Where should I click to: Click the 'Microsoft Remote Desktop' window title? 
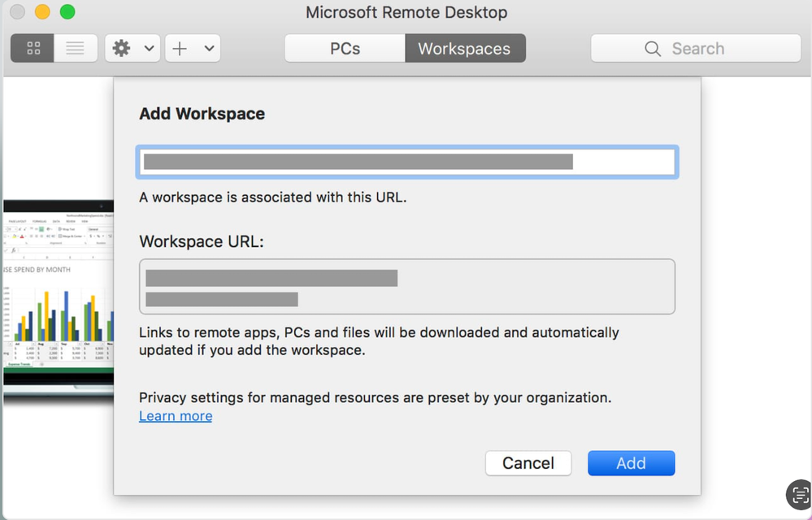[x=406, y=12]
